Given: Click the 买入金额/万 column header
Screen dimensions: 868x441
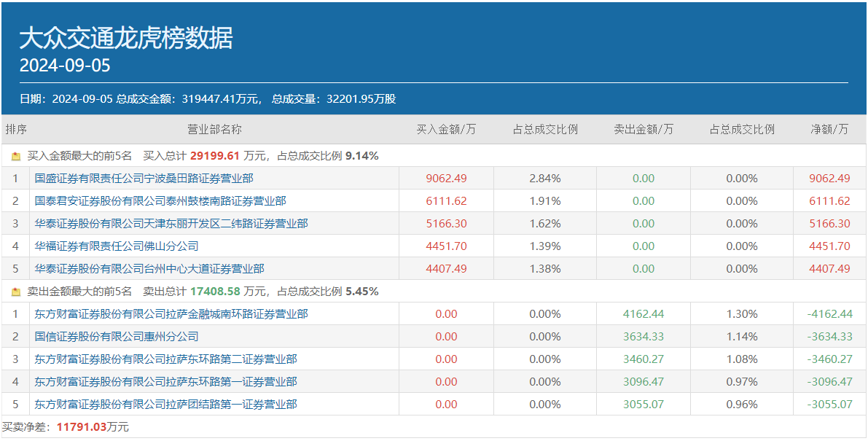Looking at the screenshot, I should click(x=446, y=130).
